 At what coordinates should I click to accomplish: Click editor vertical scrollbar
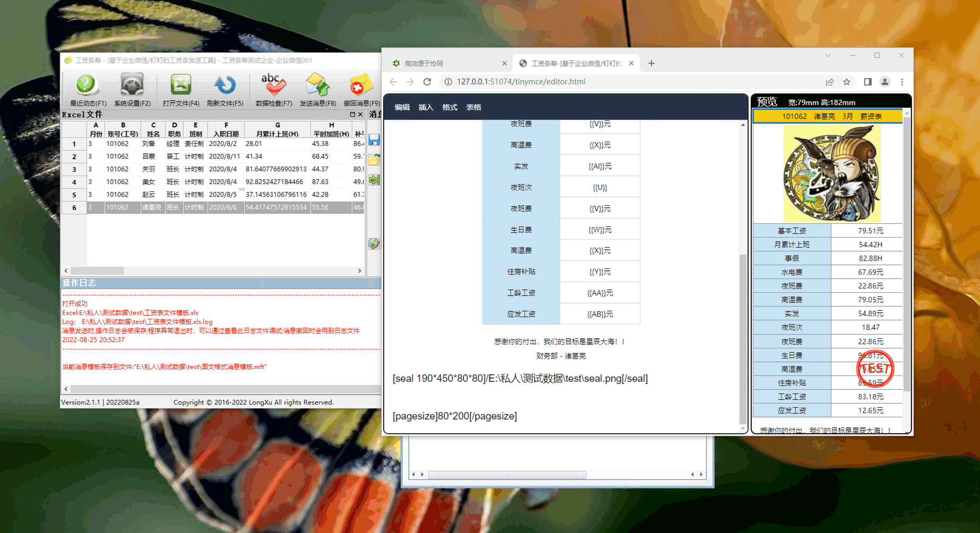coord(743,339)
